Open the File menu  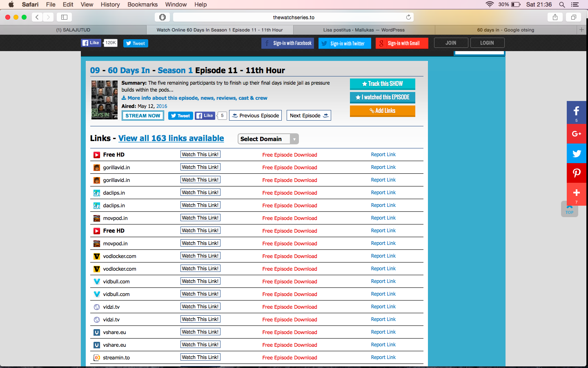coord(51,4)
